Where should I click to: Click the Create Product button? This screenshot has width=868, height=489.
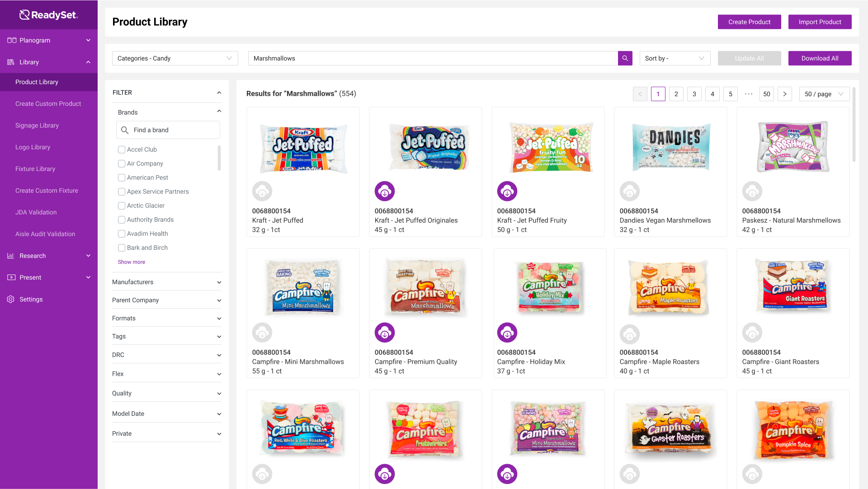pyautogui.click(x=749, y=22)
